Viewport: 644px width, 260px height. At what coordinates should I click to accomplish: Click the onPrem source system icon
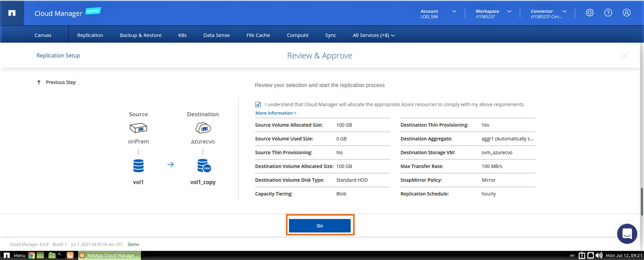[138, 128]
